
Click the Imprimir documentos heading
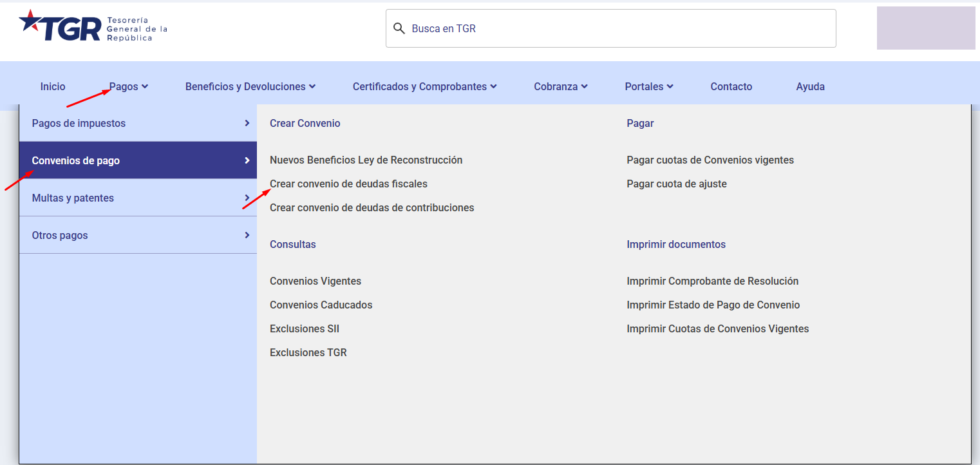click(676, 244)
